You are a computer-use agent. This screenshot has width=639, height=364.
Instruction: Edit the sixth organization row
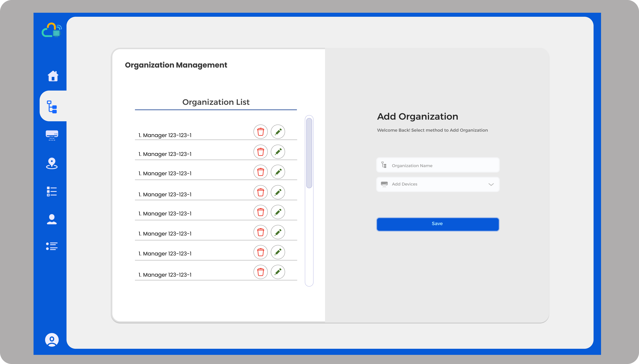tap(278, 232)
